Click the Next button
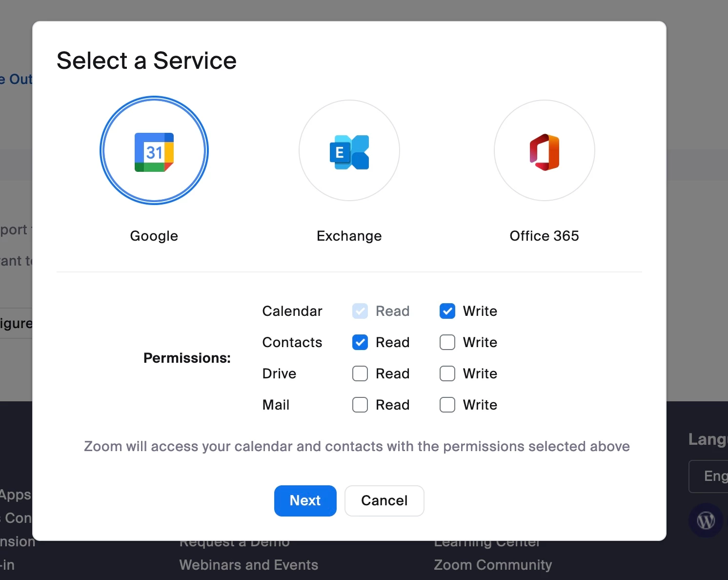 pos(305,501)
